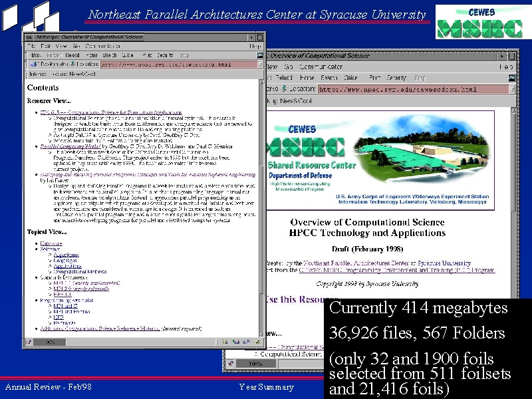Click the 'Currently 414 megabytes' text line

(x=418, y=308)
